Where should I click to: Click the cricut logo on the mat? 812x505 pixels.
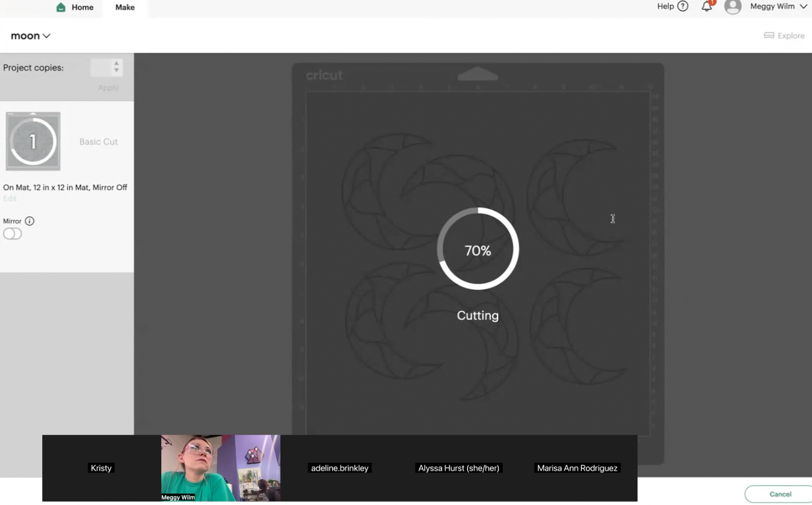(324, 75)
